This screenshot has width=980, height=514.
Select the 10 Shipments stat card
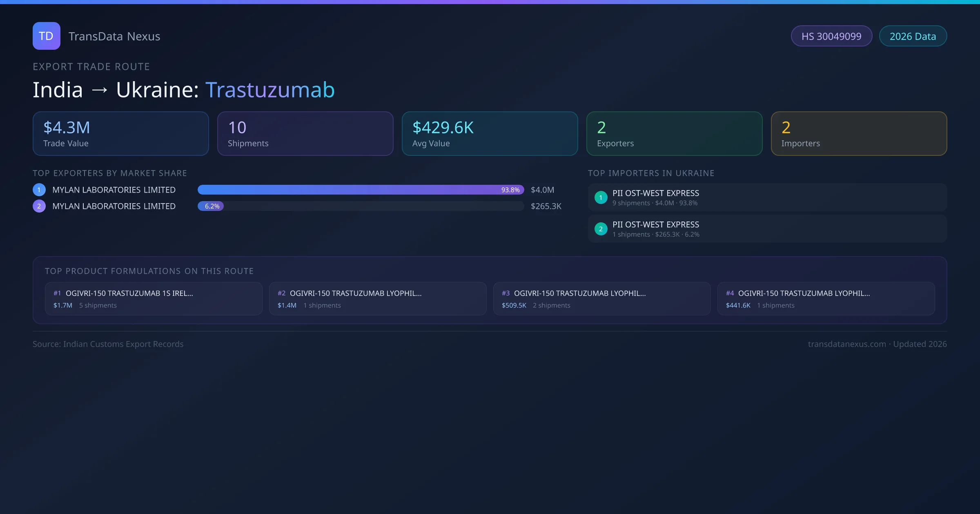305,134
